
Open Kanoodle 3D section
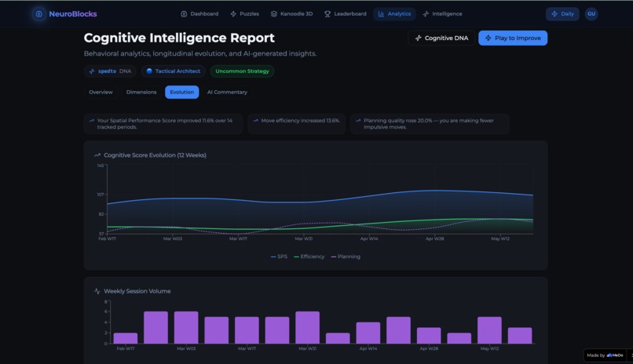click(x=291, y=13)
